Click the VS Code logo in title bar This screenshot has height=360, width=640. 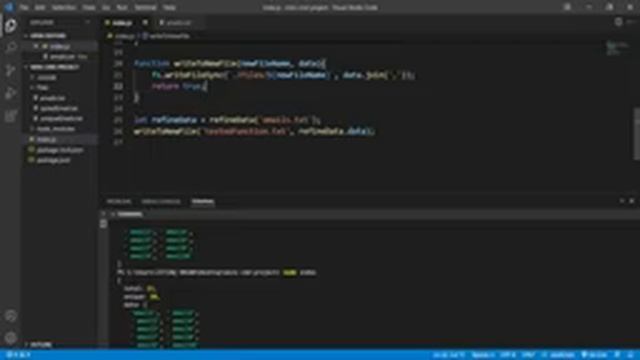click(x=9, y=7)
